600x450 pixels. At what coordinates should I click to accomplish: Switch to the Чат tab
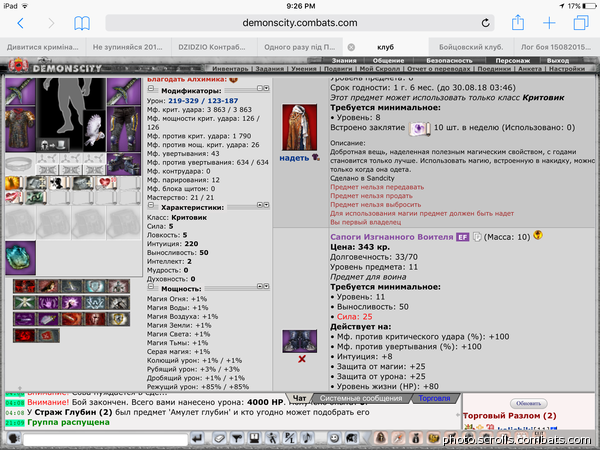point(299,398)
